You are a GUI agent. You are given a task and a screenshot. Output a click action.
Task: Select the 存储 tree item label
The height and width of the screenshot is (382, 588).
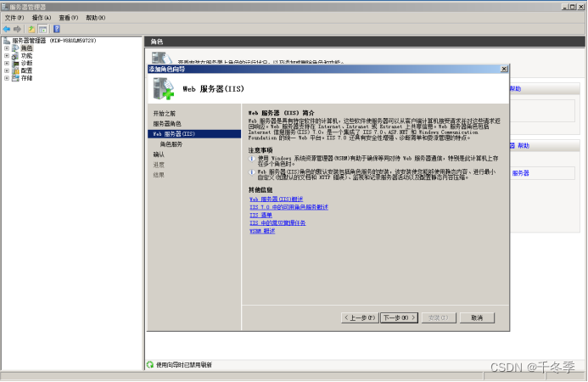[x=26, y=78]
